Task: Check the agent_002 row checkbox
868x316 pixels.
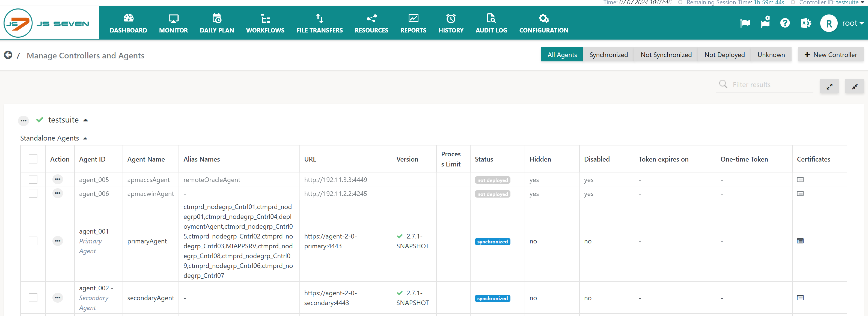Action: tap(33, 297)
